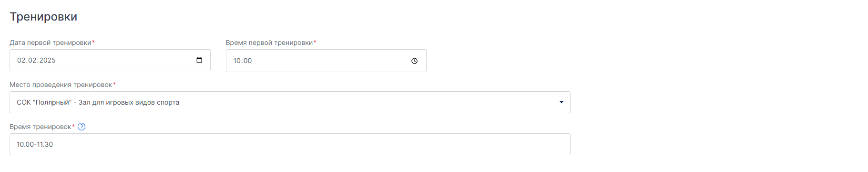Focus the Время тренировок text field

coord(290,144)
